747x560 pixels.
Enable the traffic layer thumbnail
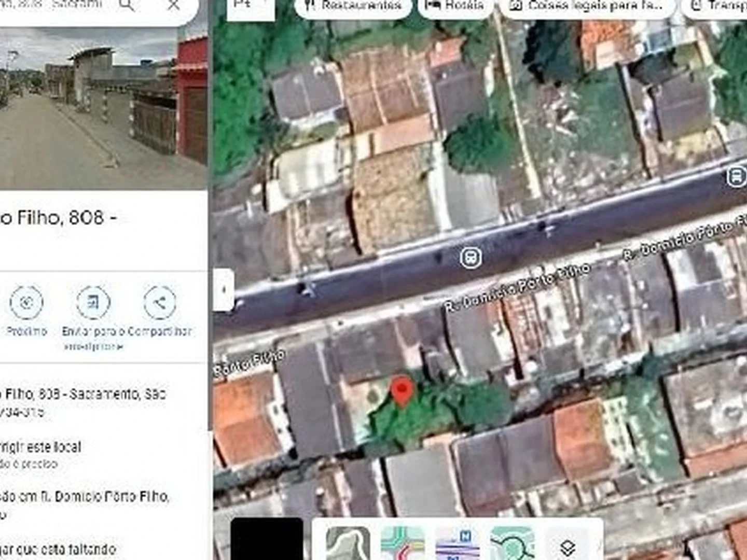(403, 543)
